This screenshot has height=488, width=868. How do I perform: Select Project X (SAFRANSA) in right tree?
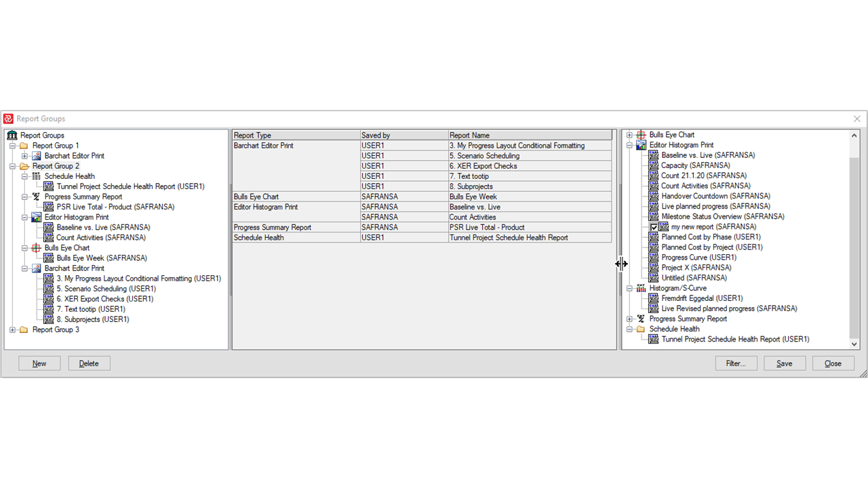click(x=696, y=268)
